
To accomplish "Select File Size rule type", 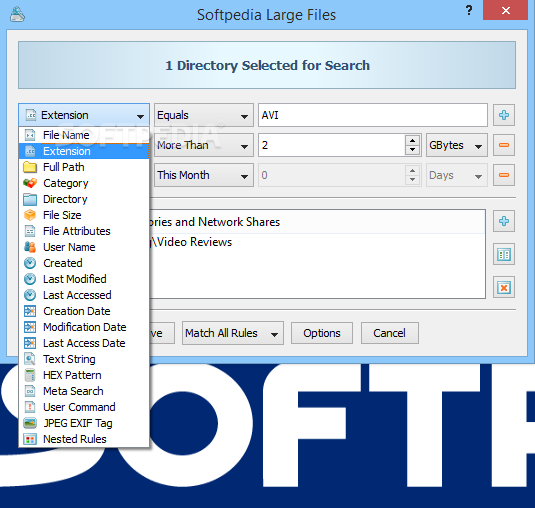I will coord(84,215).
